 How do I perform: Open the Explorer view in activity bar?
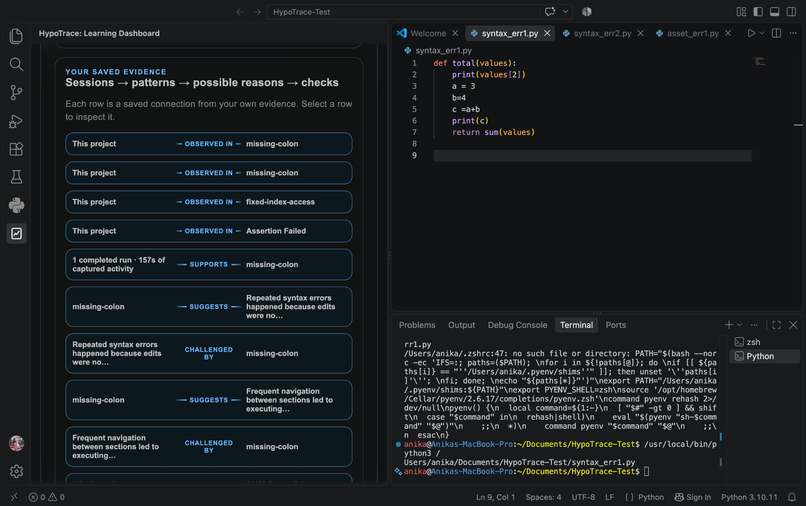coord(16,36)
